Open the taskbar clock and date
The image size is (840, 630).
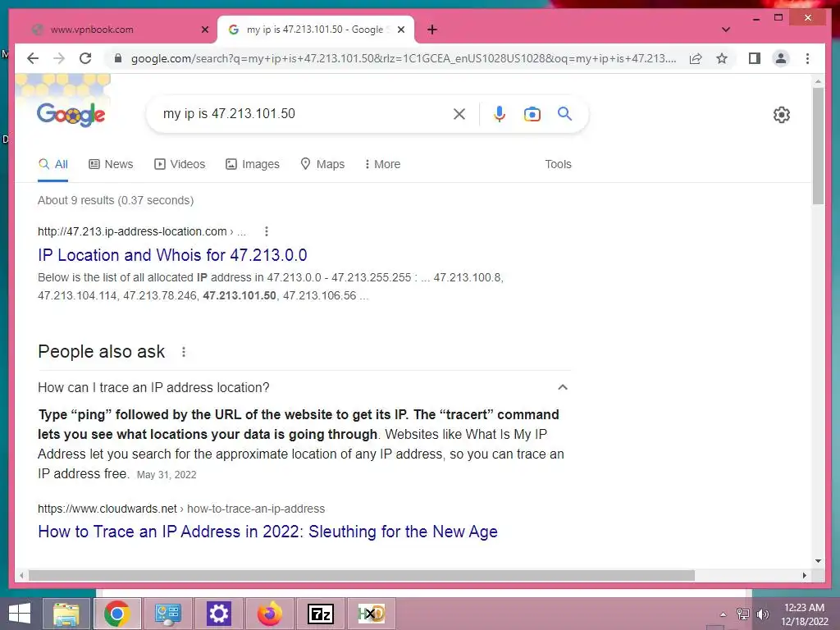[804, 614]
